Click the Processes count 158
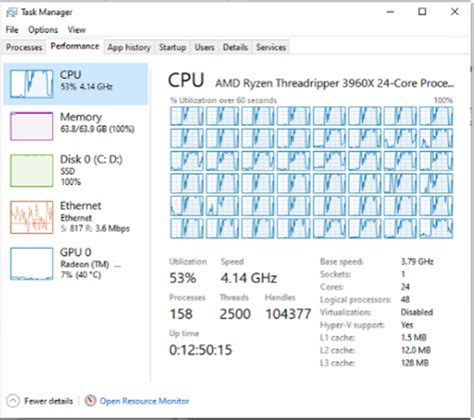The image size is (474, 420). tap(181, 314)
